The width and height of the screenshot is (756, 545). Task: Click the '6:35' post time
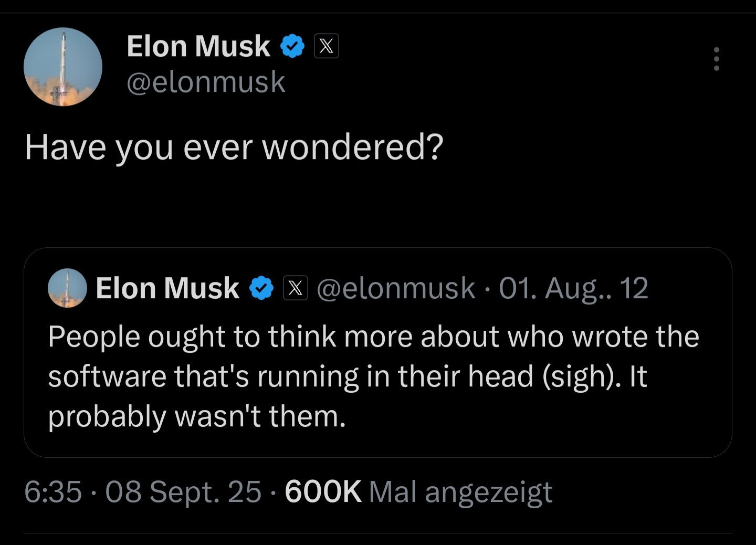[x=53, y=491]
